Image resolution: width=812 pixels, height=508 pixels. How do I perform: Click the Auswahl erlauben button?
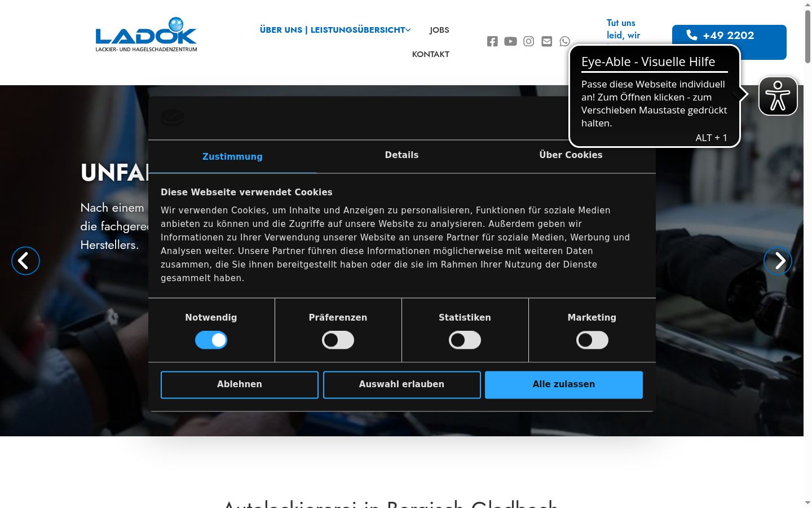[401, 384]
